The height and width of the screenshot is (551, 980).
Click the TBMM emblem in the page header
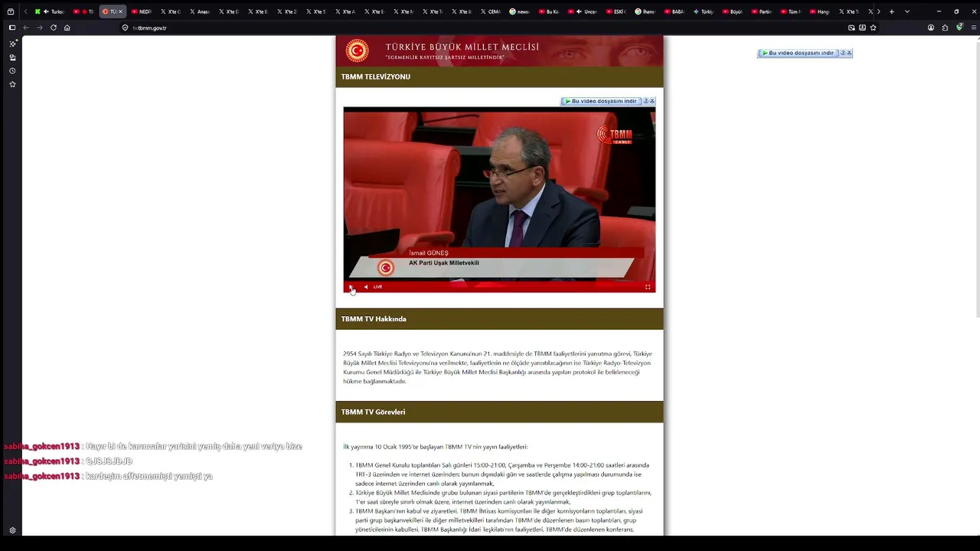click(357, 51)
